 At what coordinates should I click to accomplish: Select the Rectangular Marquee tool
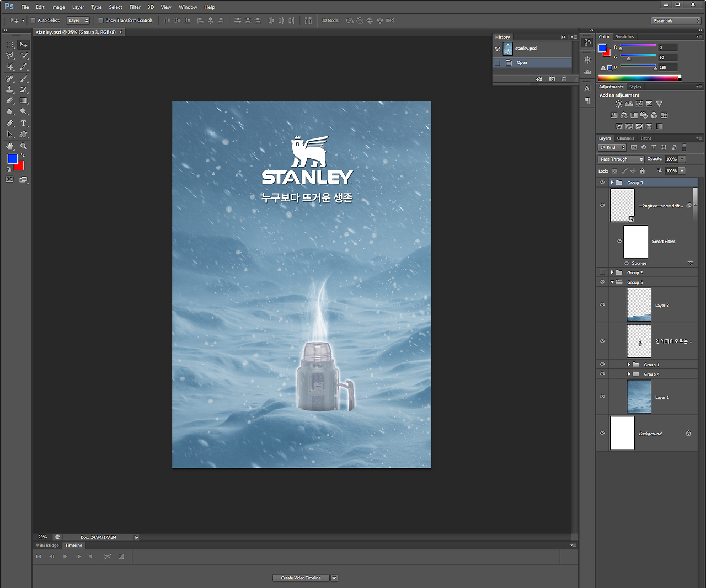click(x=9, y=44)
